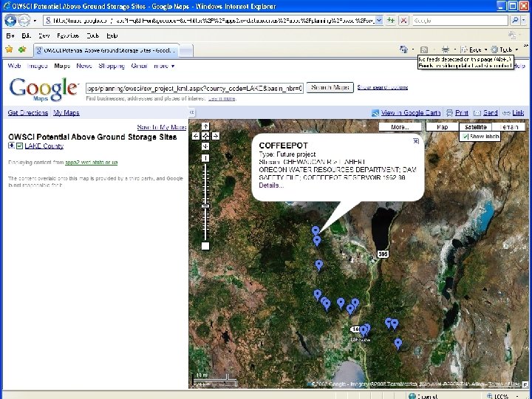Toggle overview map corner arrow button
The width and height of the screenshot is (532, 399).
click(x=525, y=384)
